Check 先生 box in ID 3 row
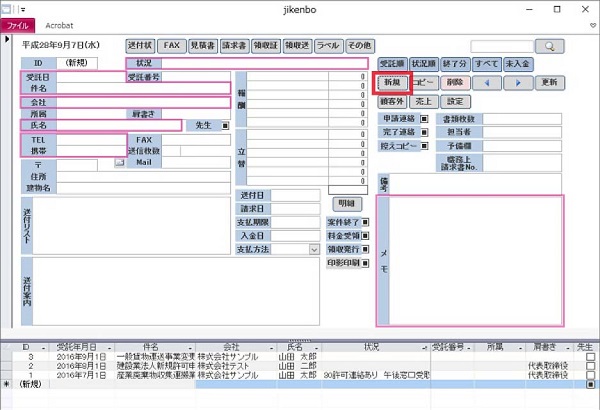The image size is (600, 410). click(x=590, y=357)
